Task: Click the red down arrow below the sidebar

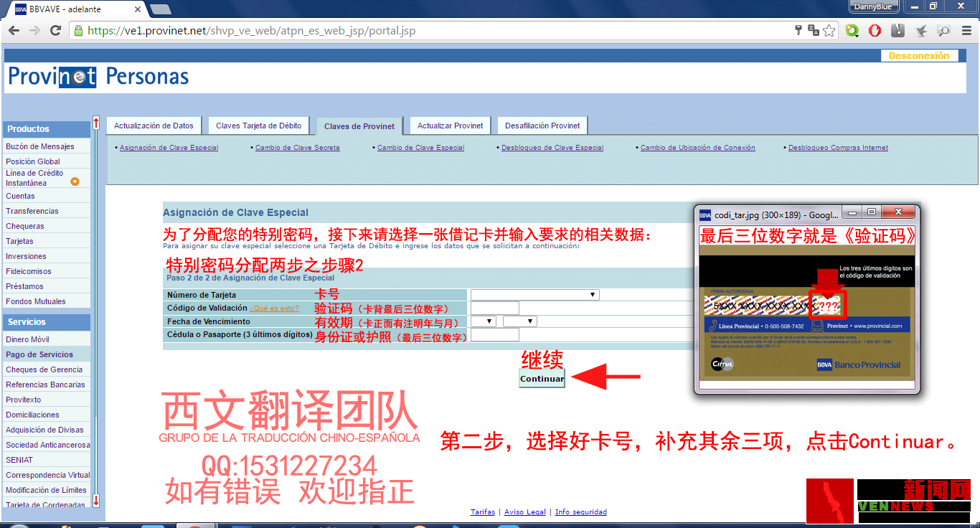Action: click(x=96, y=500)
